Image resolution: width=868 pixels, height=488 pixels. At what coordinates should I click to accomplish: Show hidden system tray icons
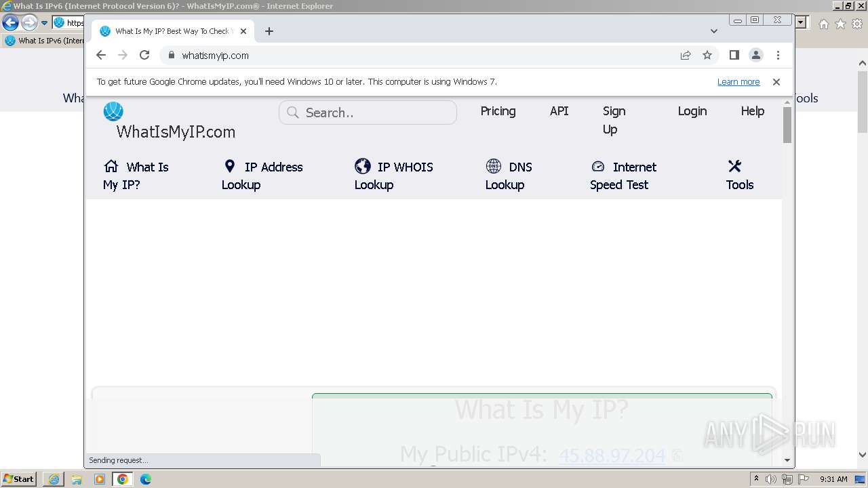tap(757, 479)
